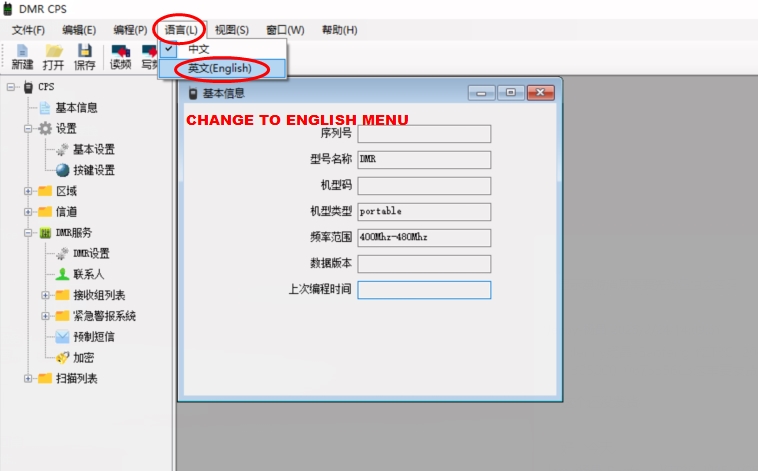758x471 pixels.
Task: Open 加密 encryption key item
Action: [83, 358]
